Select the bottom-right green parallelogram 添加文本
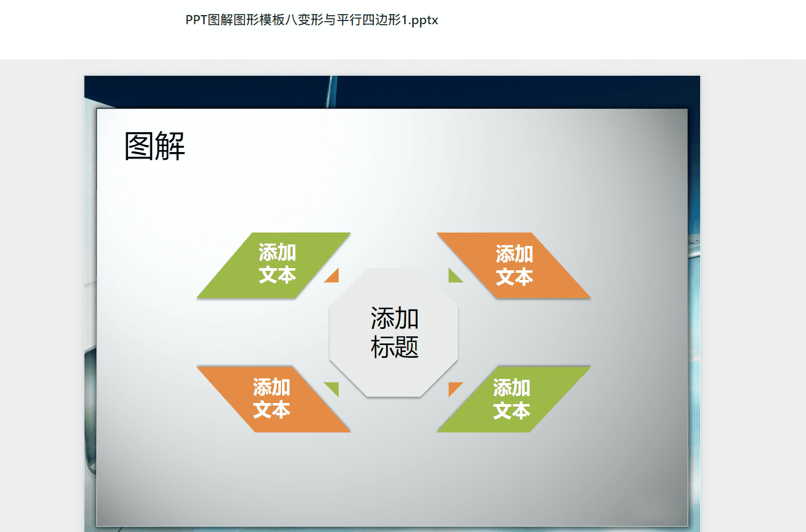The width and height of the screenshot is (806, 532). pos(514,399)
